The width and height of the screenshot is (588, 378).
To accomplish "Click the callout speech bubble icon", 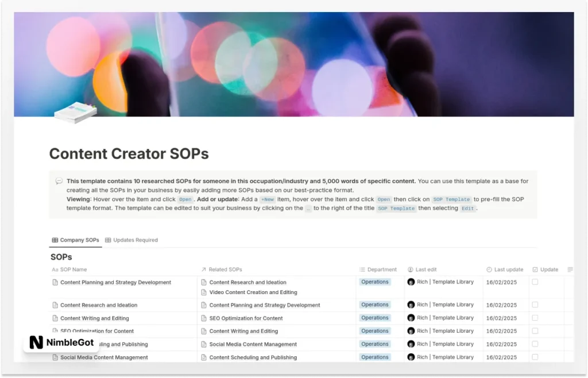I will (59, 181).
